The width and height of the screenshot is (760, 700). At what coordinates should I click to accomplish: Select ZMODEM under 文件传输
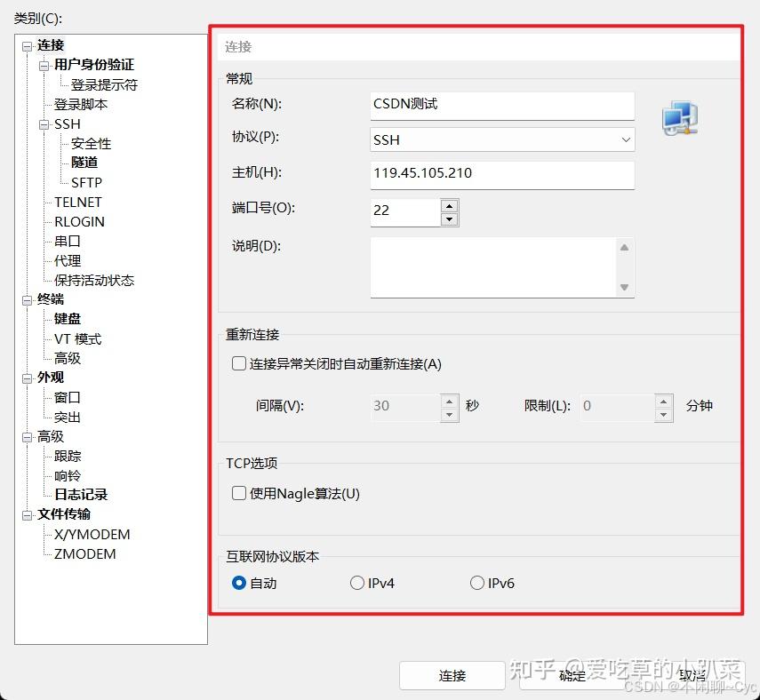point(92,553)
